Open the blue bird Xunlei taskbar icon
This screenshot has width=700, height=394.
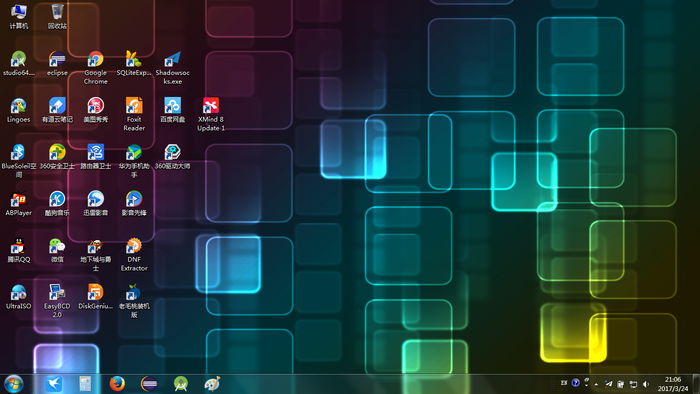point(54,384)
